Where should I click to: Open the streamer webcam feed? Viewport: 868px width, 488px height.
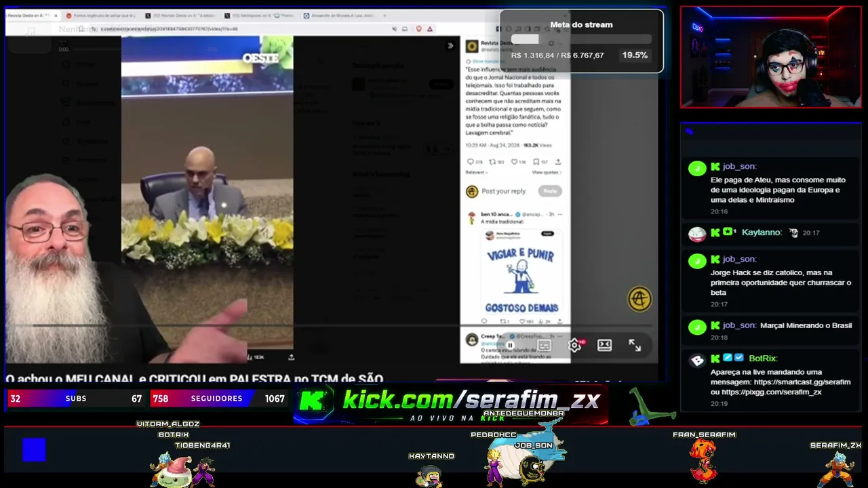click(x=771, y=57)
